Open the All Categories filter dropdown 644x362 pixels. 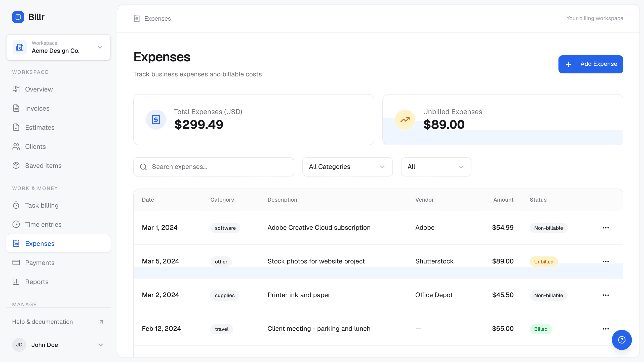point(347,167)
